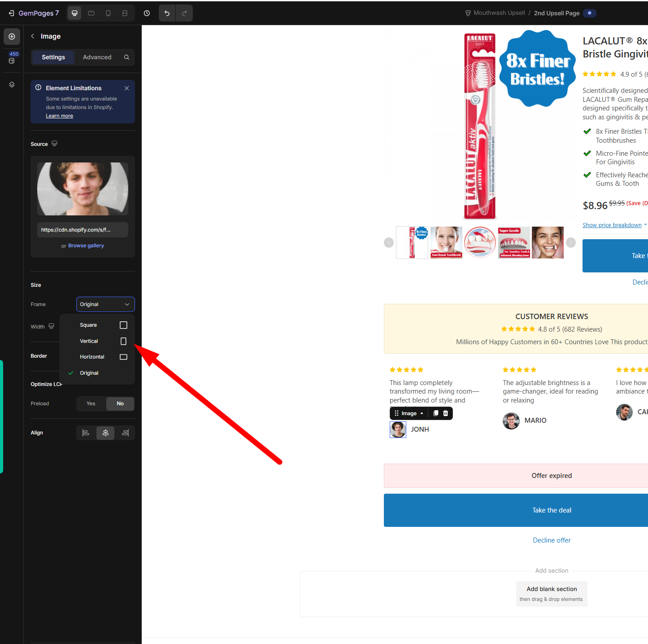Go back from Image settings
Viewport: 648px width, 644px height.
[32, 36]
